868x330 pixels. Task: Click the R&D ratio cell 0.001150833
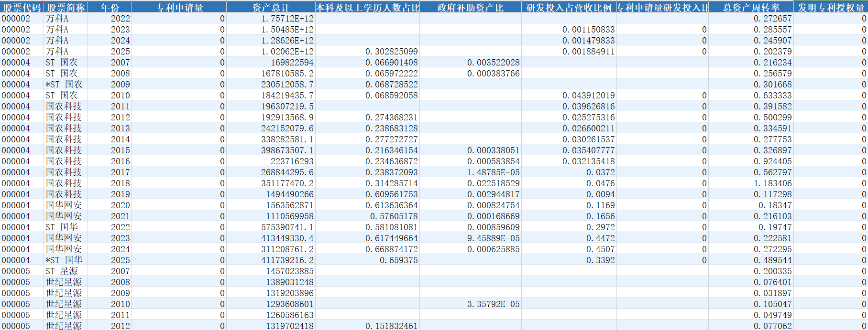click(569, 29)
